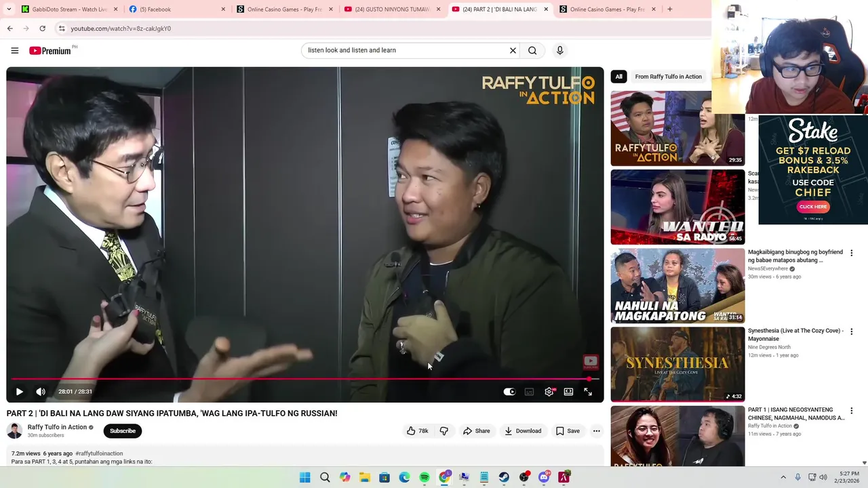
Task: View site information icon in address bar
Action: tap(62, 28)
